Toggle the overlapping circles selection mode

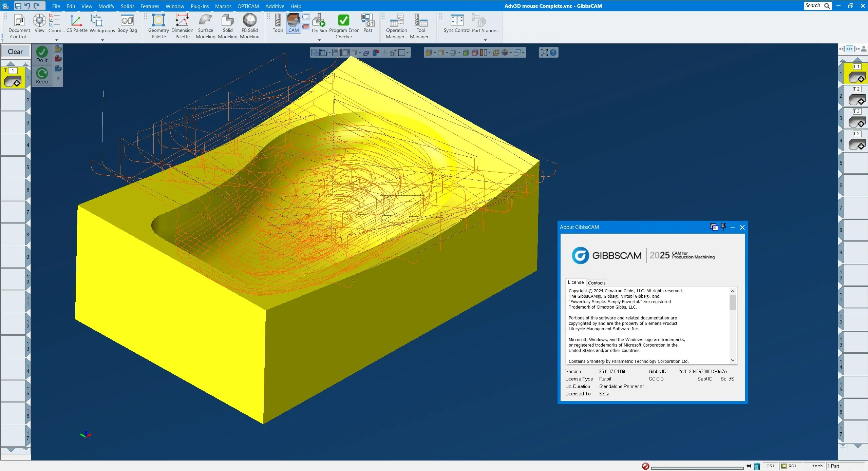315,53
